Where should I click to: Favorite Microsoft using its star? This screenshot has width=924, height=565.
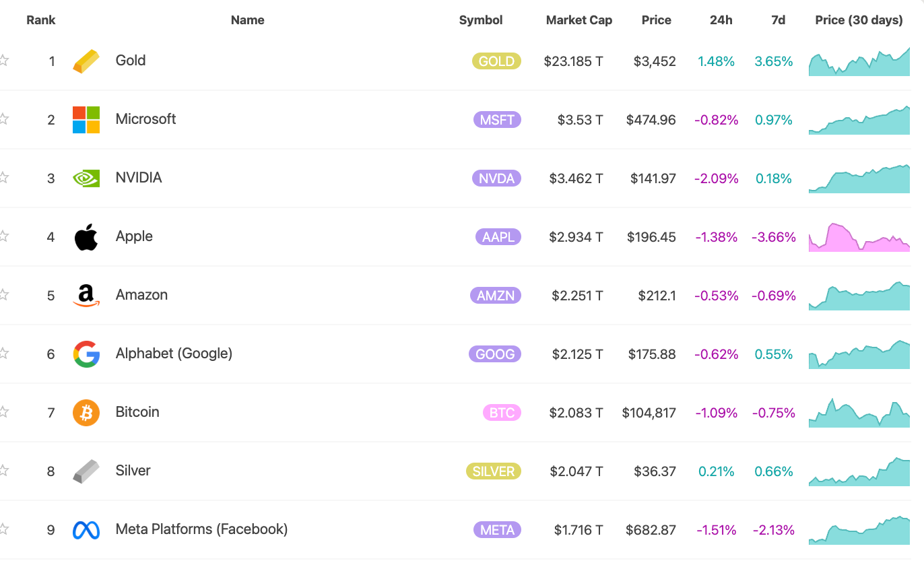point(3,119)
